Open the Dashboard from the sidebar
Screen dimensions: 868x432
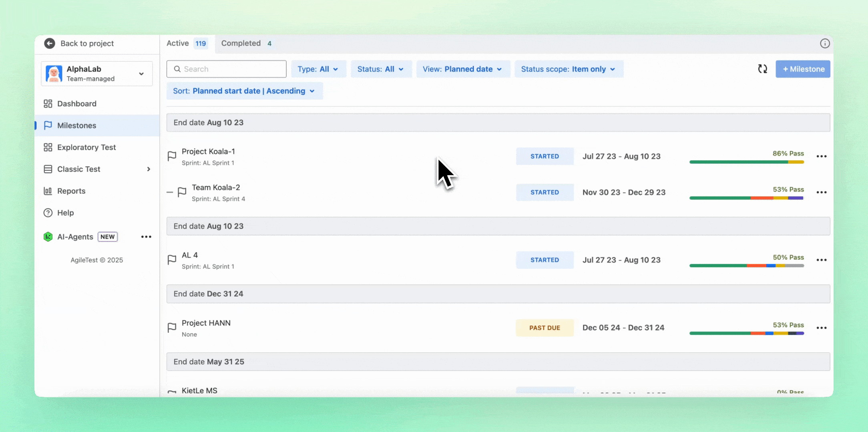click(x=77, y=104)
